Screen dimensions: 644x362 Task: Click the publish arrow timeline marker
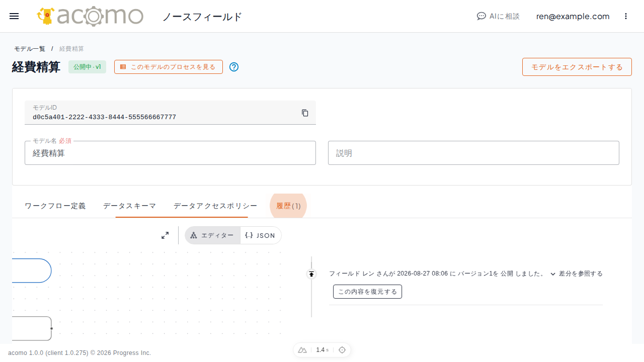click(311, 274)
